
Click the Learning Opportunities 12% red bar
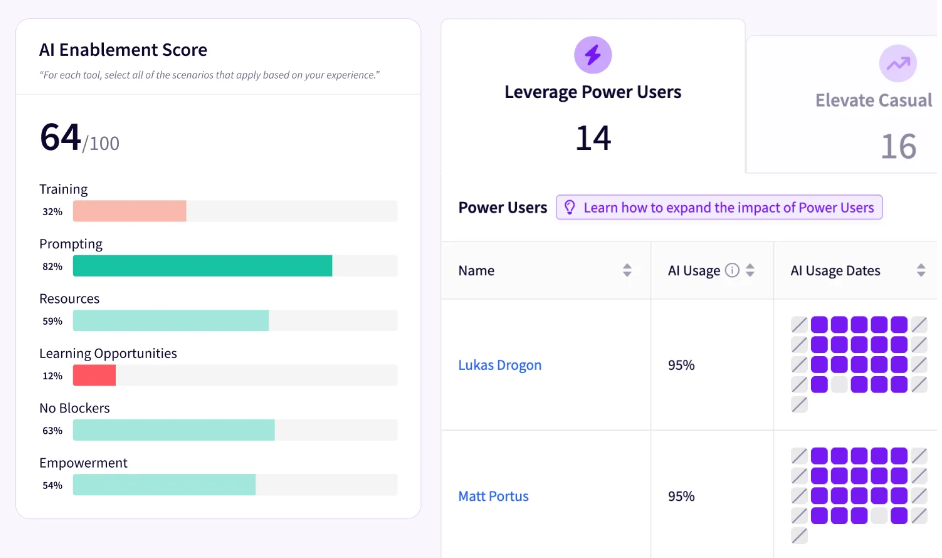(x=94, y=375)
